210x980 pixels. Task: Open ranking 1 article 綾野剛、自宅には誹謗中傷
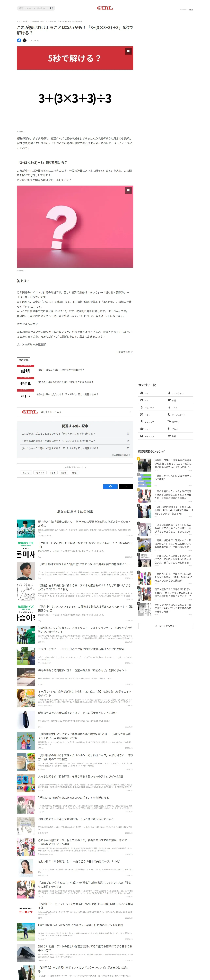pyautogui.click(x=173, y=463)
